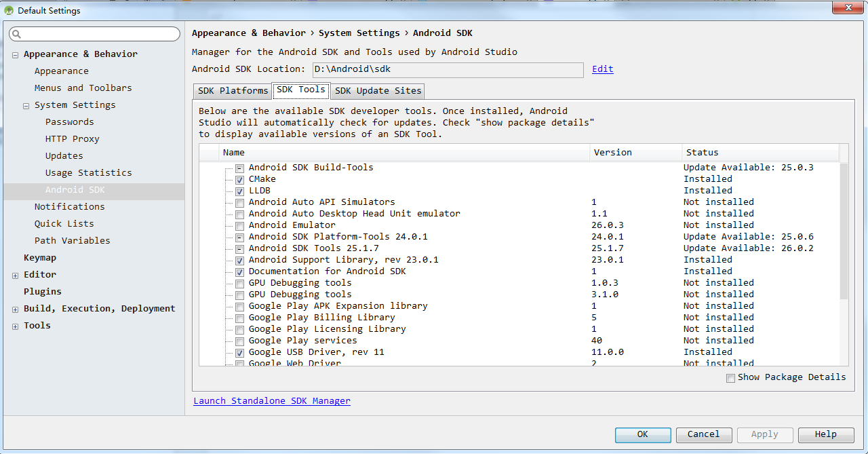
Task: Uncheck Google USB Driver, rev 11
Action: (239, 353)
